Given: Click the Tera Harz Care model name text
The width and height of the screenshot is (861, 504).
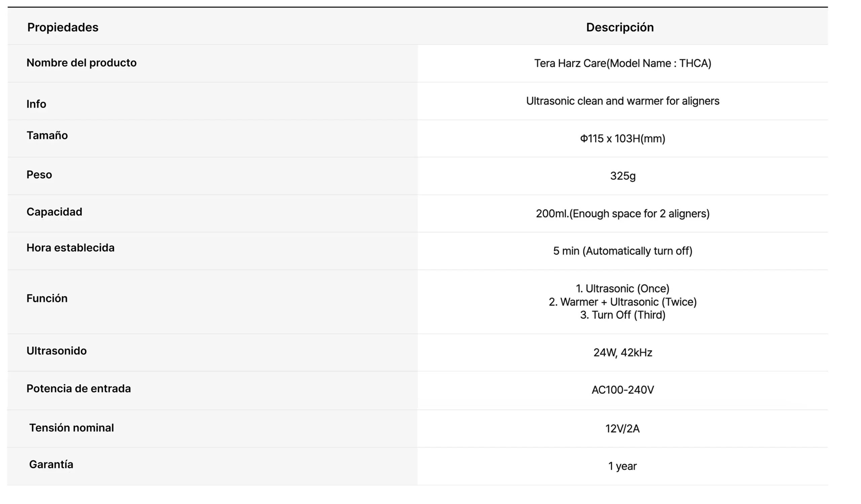Looking at the screenshot, I should 623,64.
